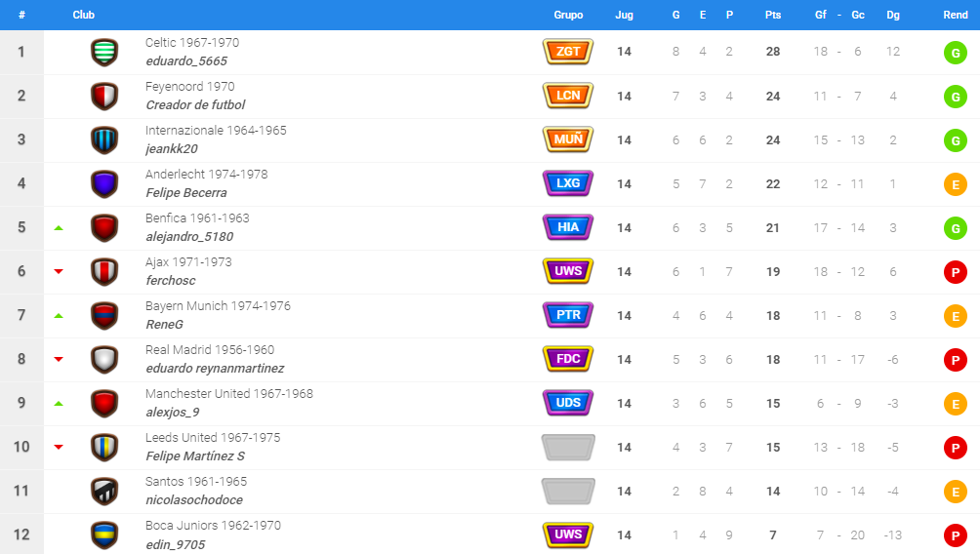The image size is (980, 554).
Task: Open the UDS group badge
Action: [568, 403]
